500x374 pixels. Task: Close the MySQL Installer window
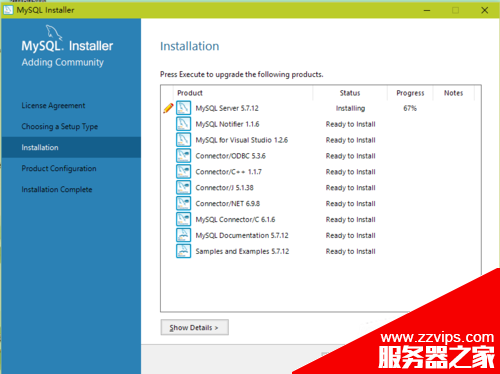485,10
